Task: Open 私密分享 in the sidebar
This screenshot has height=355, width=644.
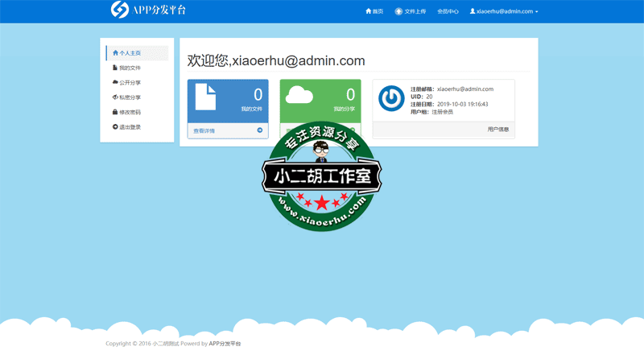Action: pos(129,97)
